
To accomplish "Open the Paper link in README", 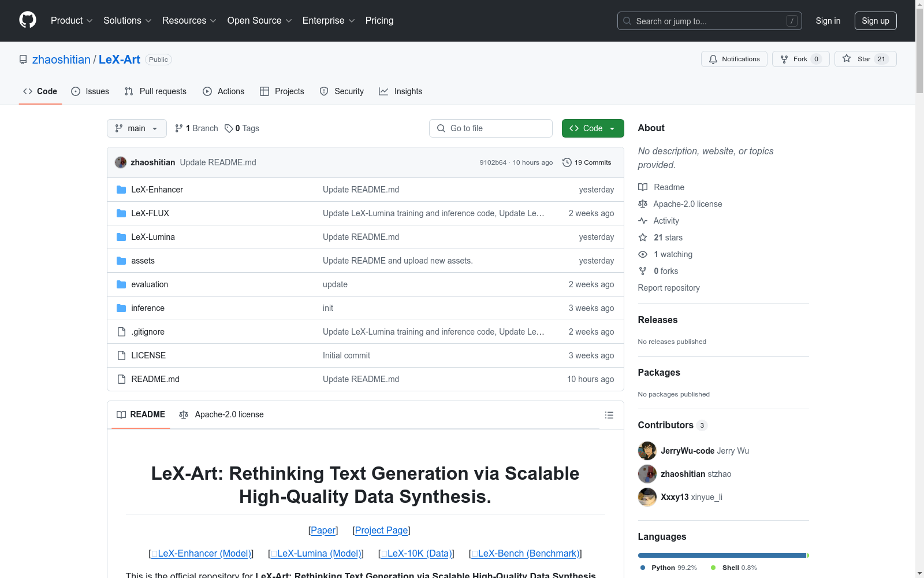I will (x=323, y=531).
